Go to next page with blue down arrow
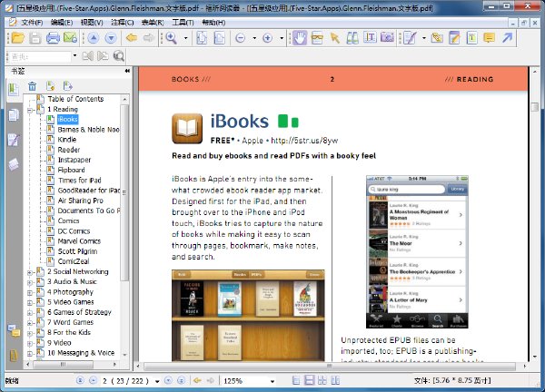The height and width of the screenshot is (392, 545). [x=111, y=38]
